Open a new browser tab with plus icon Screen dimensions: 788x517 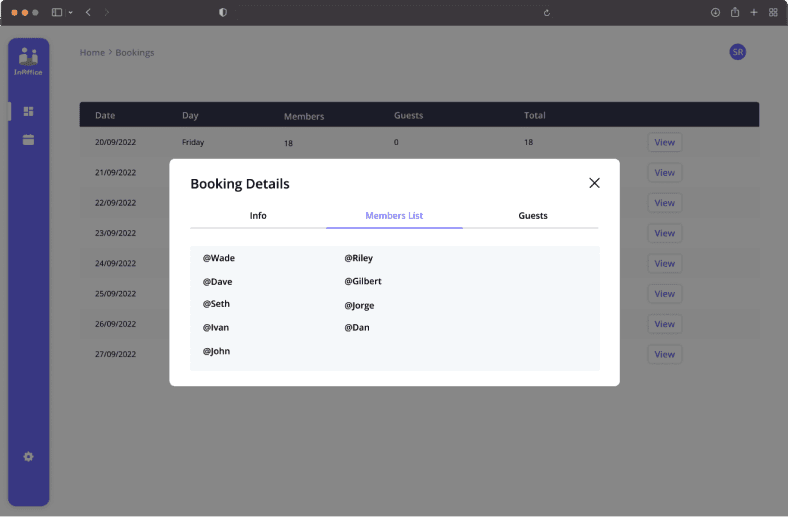coord(754,12)
